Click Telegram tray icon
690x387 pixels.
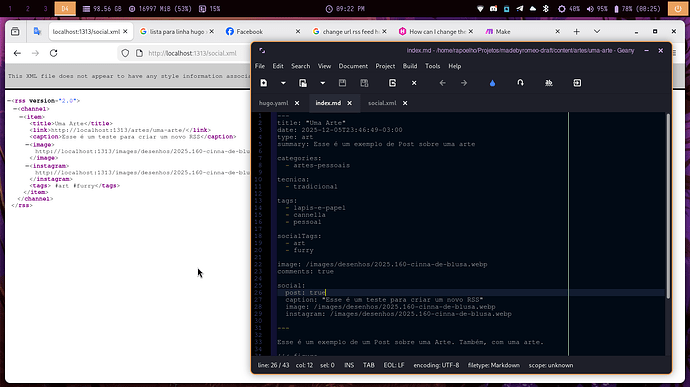pyautogui.click(x=520, y=8)
